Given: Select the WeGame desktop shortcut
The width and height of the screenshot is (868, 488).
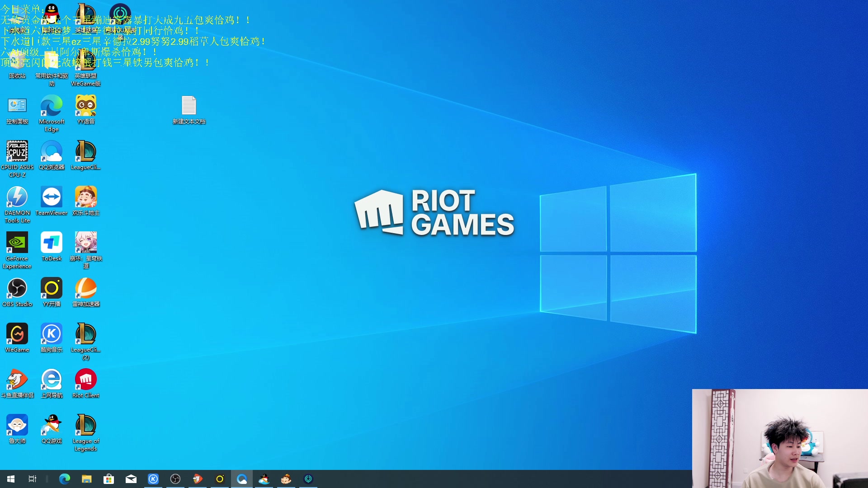Looking at the screenshot, I should point(17,334).
